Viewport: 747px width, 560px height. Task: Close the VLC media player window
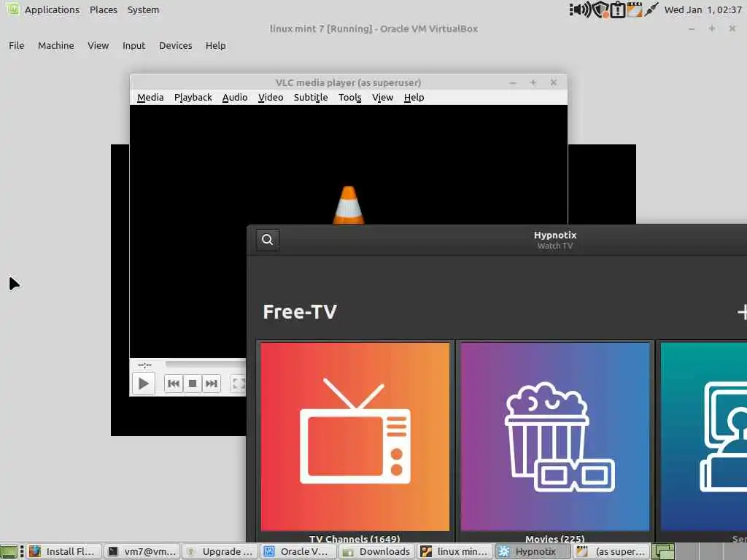[554, 83]
